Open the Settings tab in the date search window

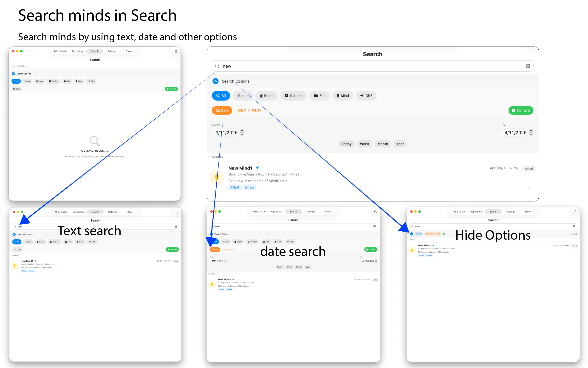click(311, 212)
